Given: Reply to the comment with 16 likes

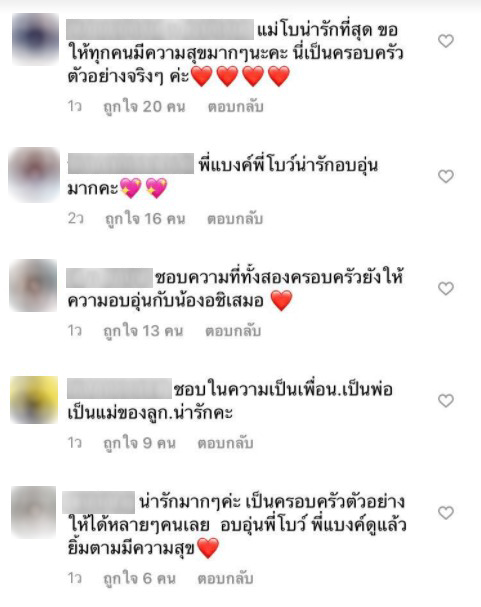Looking at the screenshot, I should point(235,219).
